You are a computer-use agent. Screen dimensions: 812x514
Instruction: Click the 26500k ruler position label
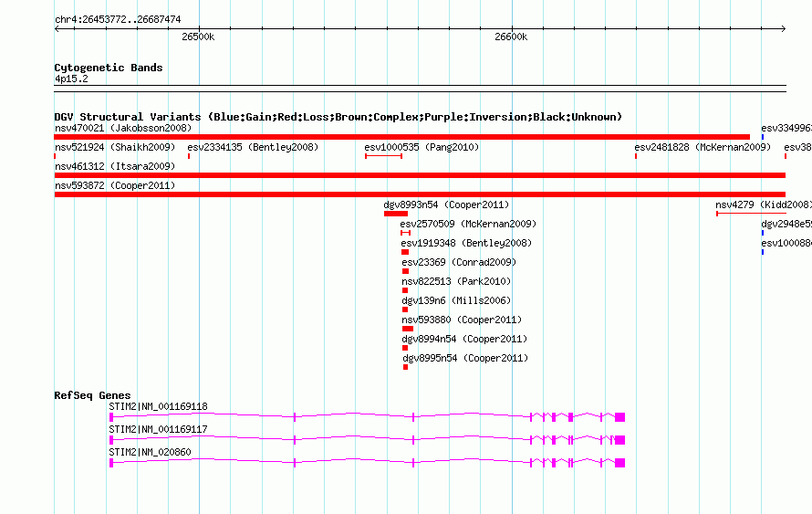[x=198, y=37]
